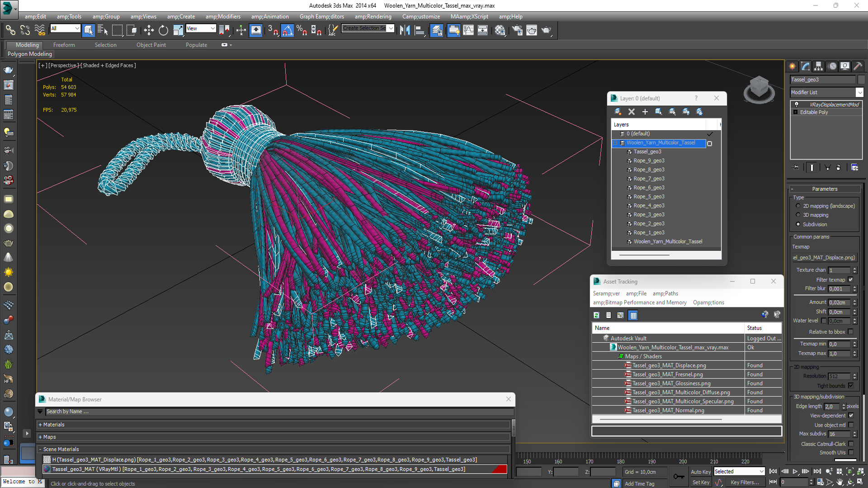Click Configure Modifier Sets icon
868x488 pixels.
[x=854, y=167]
